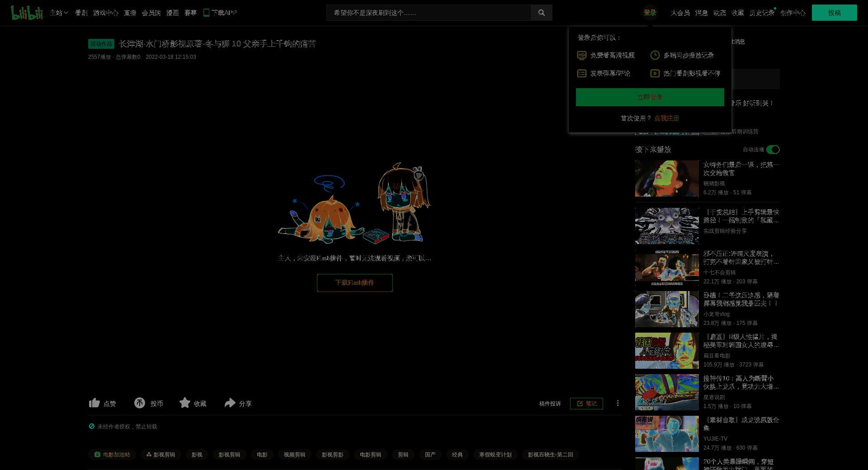
Task: Toggle the 自动连播 switch
Action: [x=773, y=150]
